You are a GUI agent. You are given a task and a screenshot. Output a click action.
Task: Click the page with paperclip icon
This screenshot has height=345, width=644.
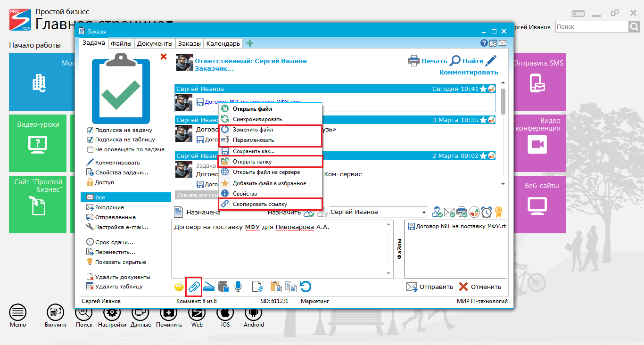257,287
